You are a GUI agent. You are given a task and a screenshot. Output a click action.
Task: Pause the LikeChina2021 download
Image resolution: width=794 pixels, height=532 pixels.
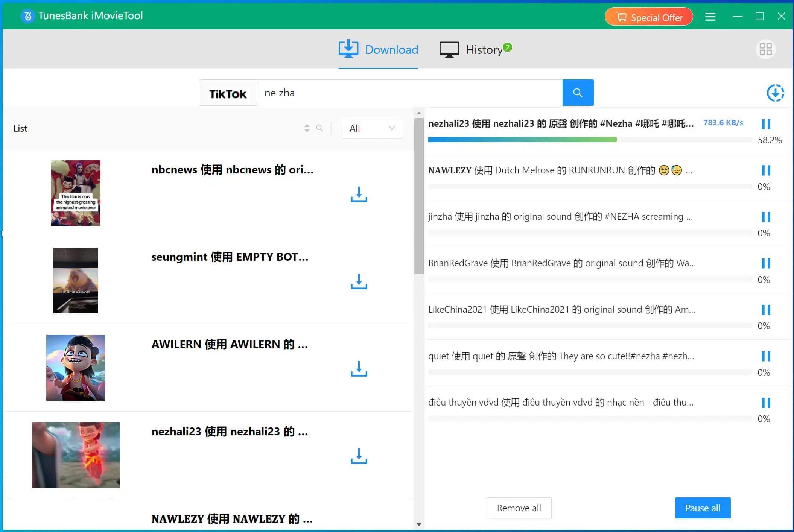coord(766,310)
